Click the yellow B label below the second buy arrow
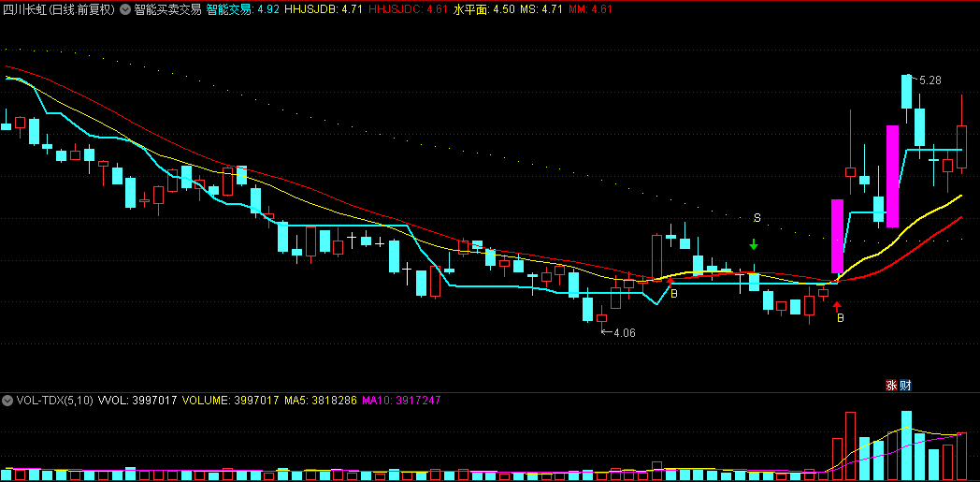 point(841,318)
